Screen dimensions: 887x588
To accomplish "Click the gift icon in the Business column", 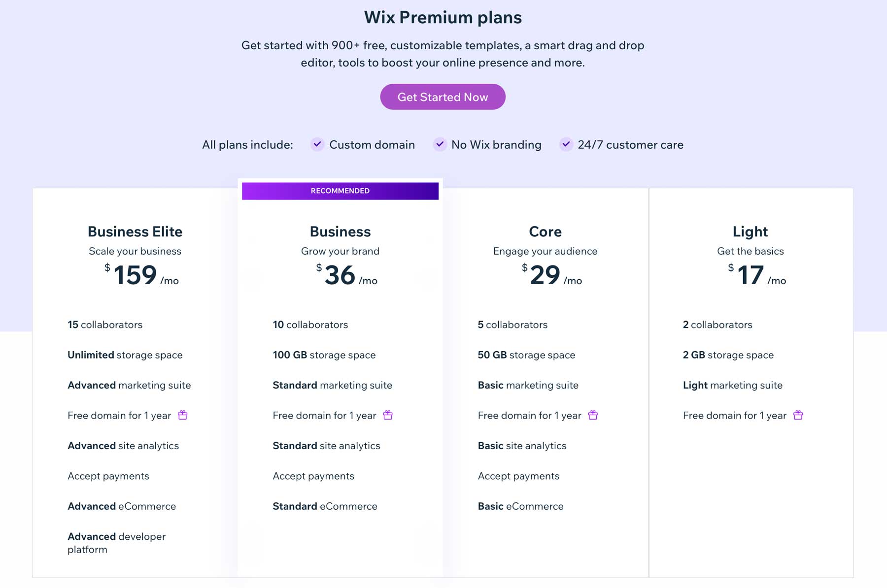I will [387, 415].
